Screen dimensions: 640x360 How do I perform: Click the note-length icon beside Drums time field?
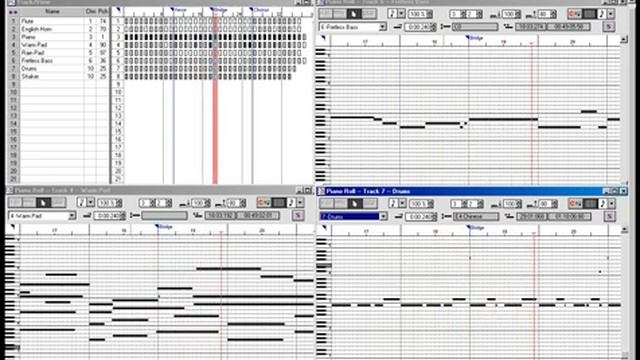(399, 216)
